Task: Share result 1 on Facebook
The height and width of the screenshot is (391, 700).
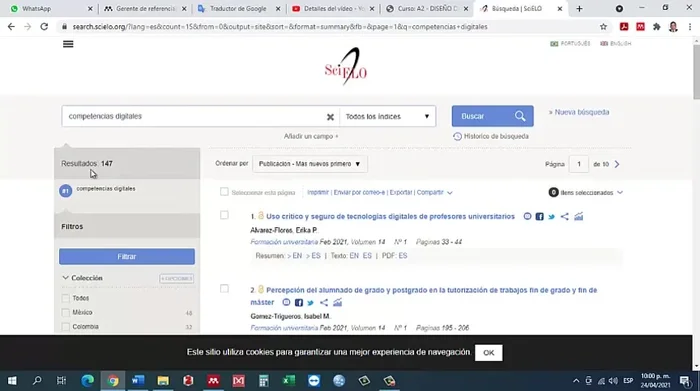Action: coord(539,216)
